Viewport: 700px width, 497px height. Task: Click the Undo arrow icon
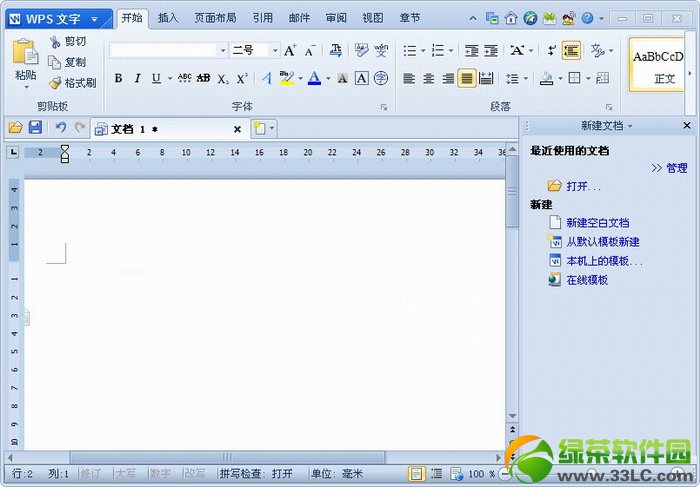[x=61, y=128]
